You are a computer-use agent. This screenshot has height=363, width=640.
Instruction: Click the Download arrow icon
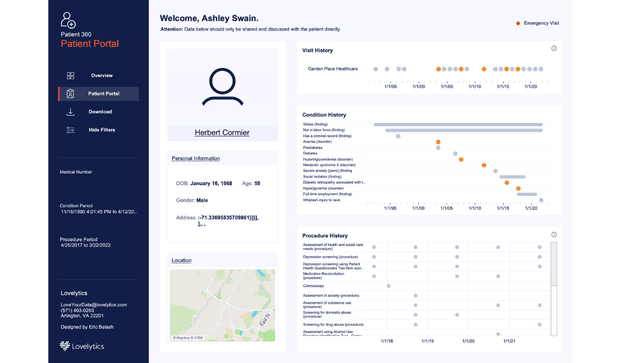70,112
